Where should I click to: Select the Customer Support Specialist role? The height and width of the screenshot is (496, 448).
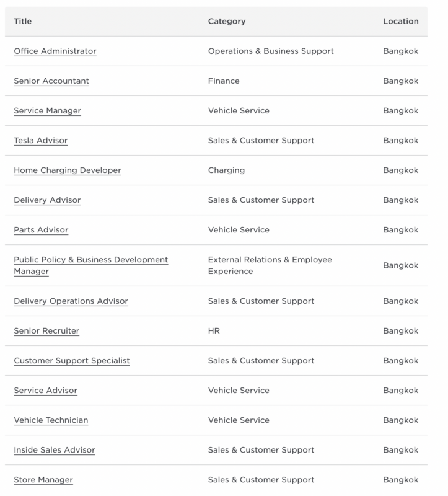coord(72,361)
